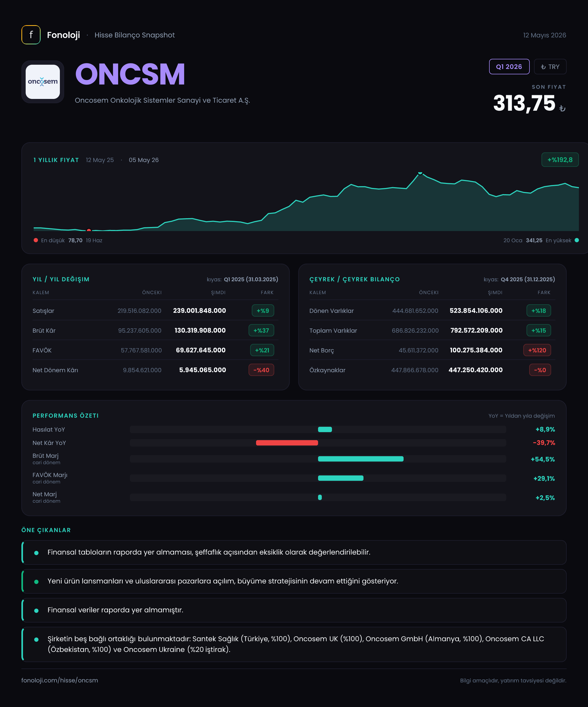Click the lowest price value 78,70

[x=75, y=240]
